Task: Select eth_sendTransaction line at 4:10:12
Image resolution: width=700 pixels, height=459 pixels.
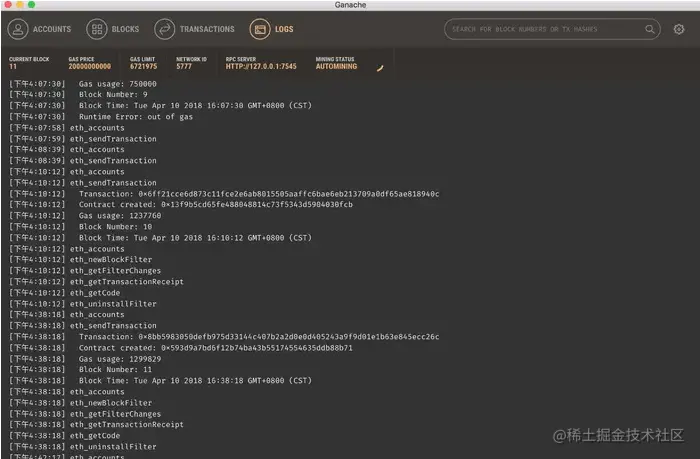Action: (x=83, y=183)
